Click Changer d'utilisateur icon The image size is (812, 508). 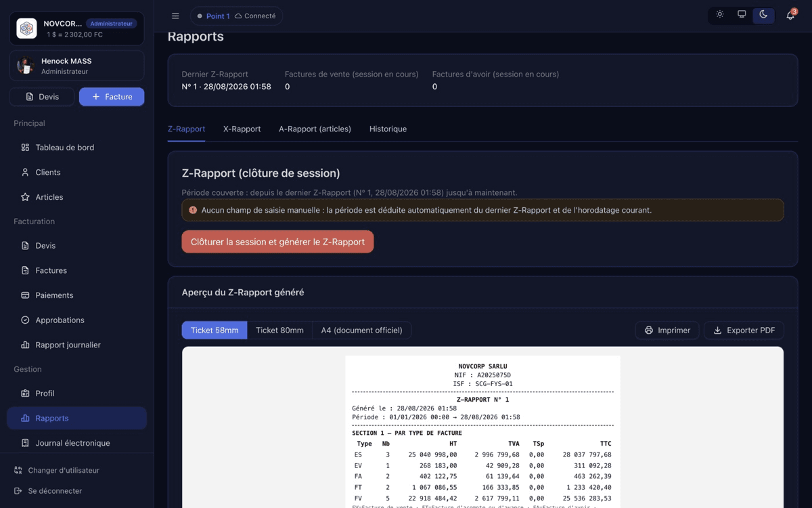[18, 470]
